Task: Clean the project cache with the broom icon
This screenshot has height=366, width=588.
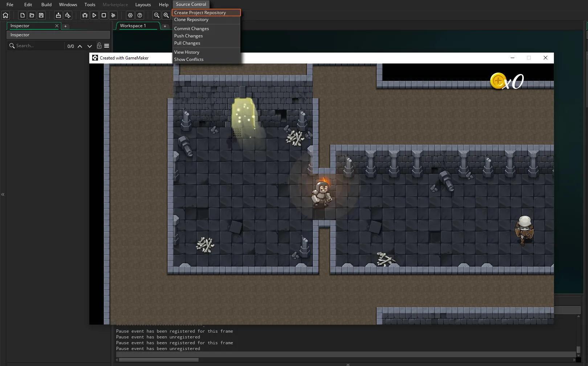Action: click(113, 15)
